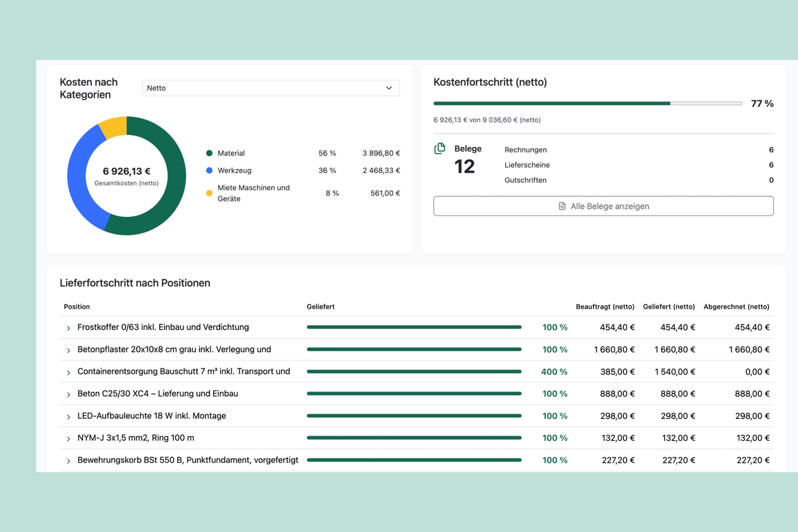
Task: Click the blue Werkzeug legend dot
Action: tap(209, 170)
